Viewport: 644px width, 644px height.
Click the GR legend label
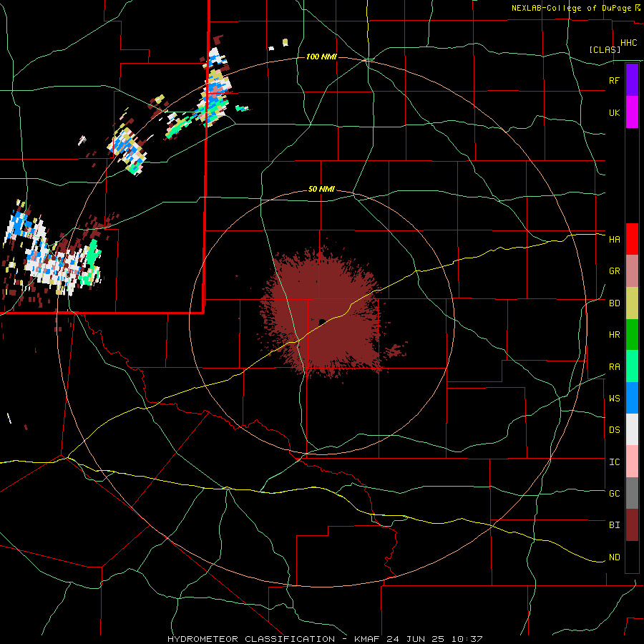coord(614,271)
